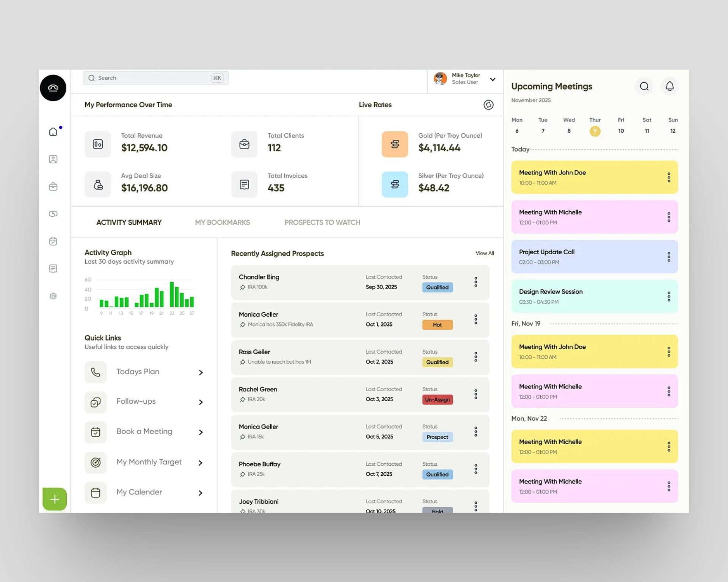Open Book a Meeting chevron arrow
The image size is (728, 582).
point(201,432)
